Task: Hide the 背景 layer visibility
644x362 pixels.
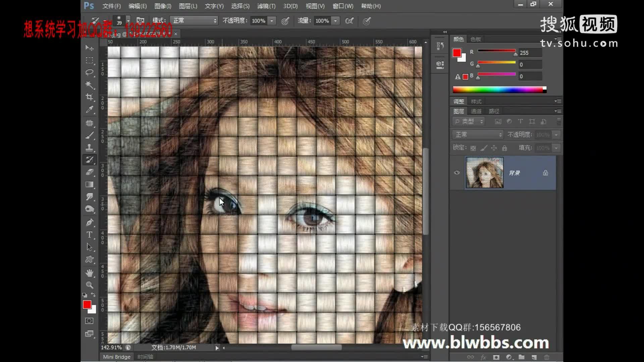Action: coord(457,172)
